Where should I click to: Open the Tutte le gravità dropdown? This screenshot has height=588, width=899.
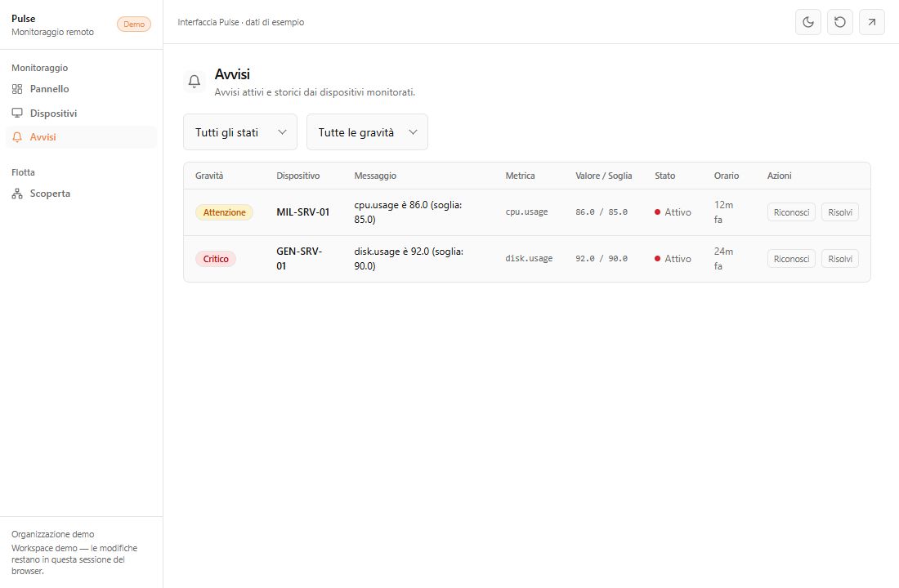367,132
